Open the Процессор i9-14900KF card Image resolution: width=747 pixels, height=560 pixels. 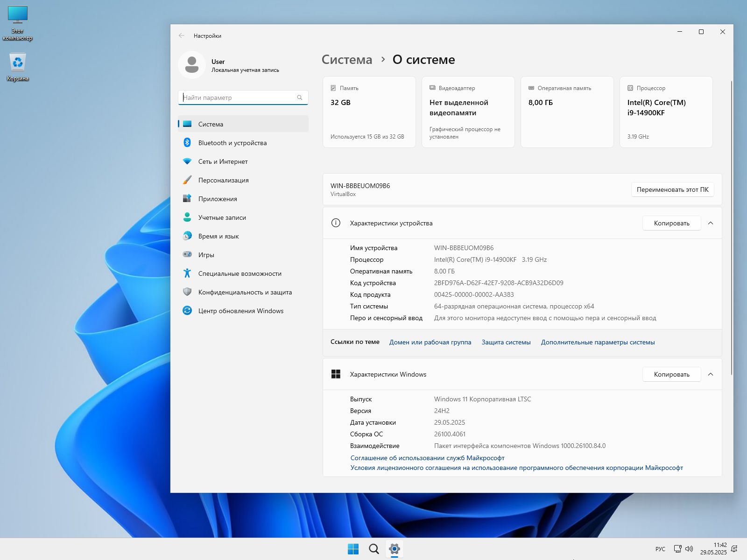click(x=666, y=112)
